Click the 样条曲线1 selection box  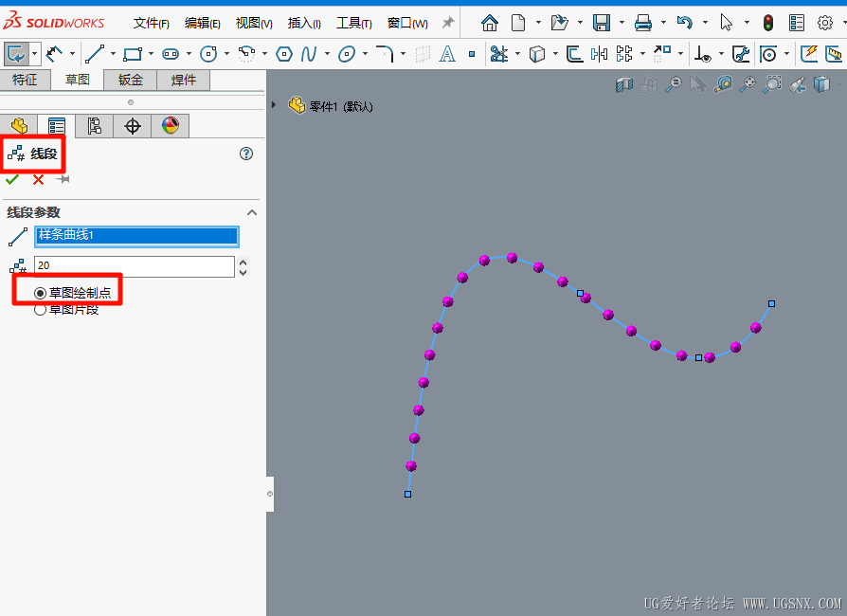[x=136, y=236]
